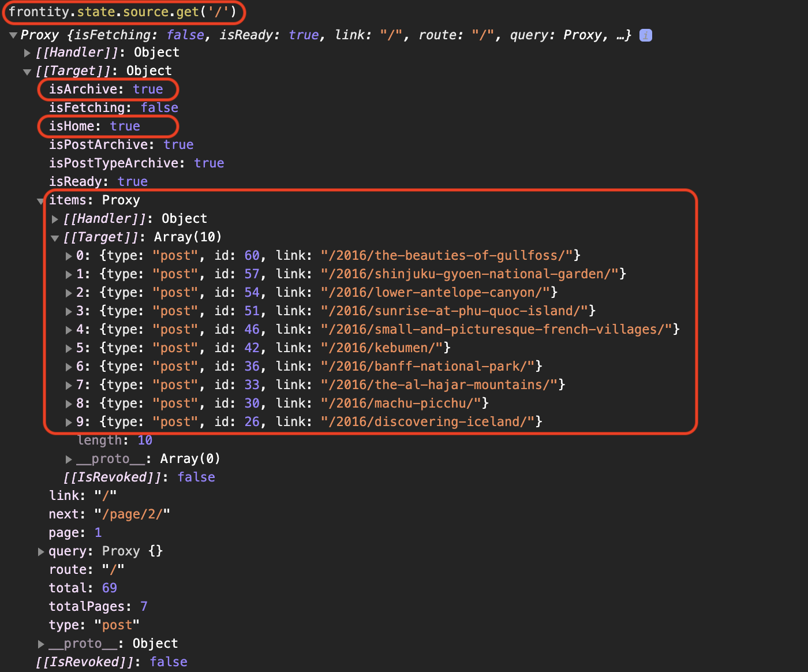Viewport: 808px width, 672px height.
Task: Collapse the top [[Target]] Object node
Action: [x=27, y=72]
